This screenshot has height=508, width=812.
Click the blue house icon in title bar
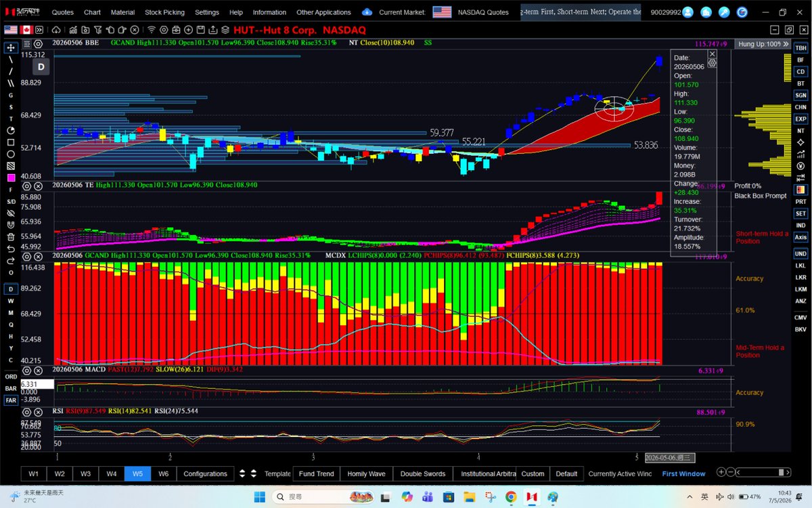pyautogui.click(x=706, y=12)
